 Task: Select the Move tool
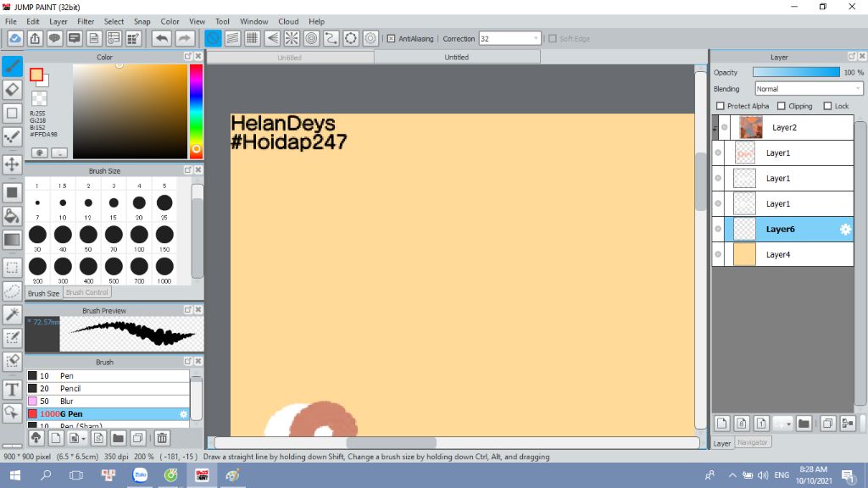(x=12, y=164)
